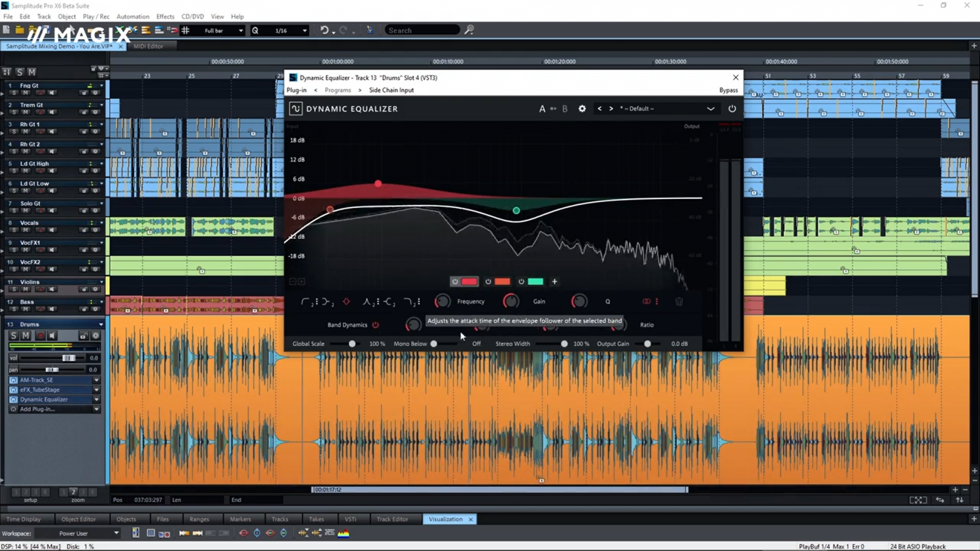
Task: Click Side Chain Input in plugin header
Action: pos(391,90)
